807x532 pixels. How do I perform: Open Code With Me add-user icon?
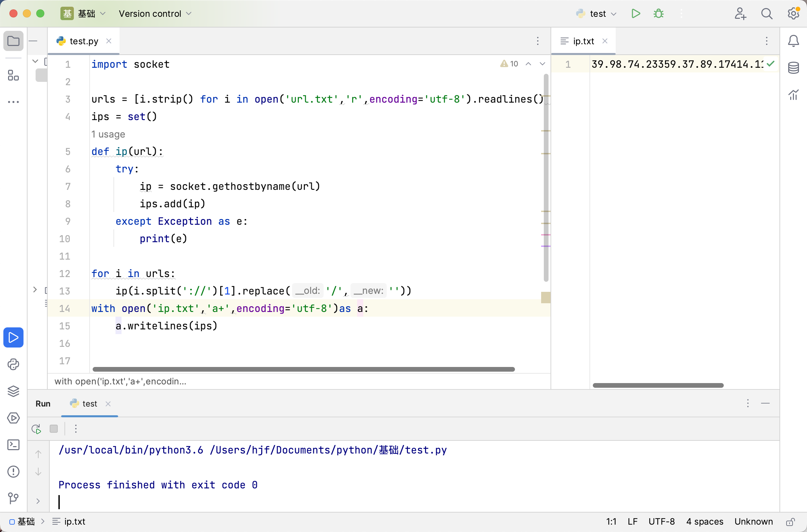(740, 13)
